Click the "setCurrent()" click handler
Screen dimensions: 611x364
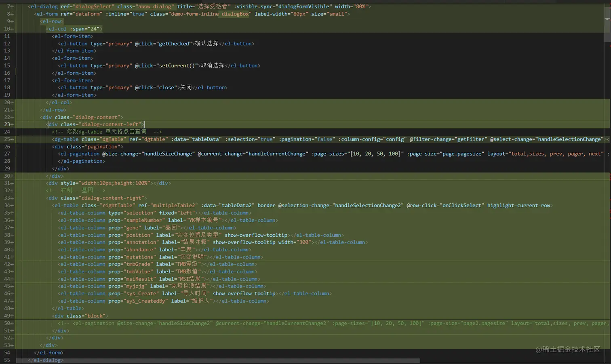pyautogui.click(x=177, y=65)
